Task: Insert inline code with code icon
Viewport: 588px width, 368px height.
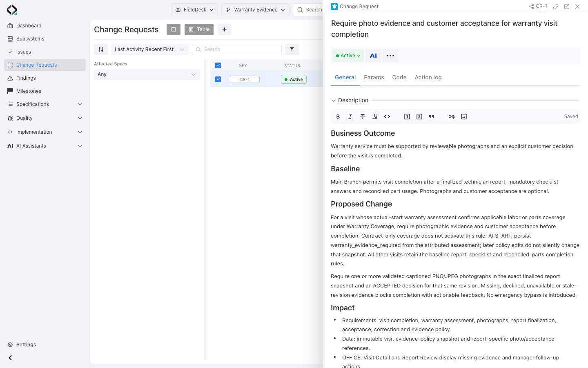Action: [x=387, y=117]
